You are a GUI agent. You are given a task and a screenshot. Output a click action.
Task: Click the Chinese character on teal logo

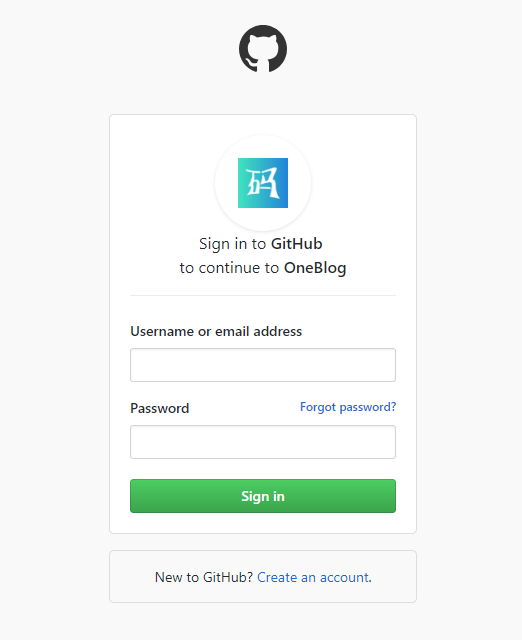pyautogui.click(x=263, y=183)
